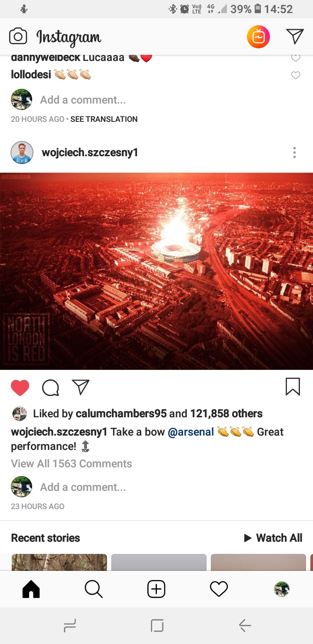Unlike the post with the red heart
The width and height of the screenshot is (313, 644).
coord(20,387)
